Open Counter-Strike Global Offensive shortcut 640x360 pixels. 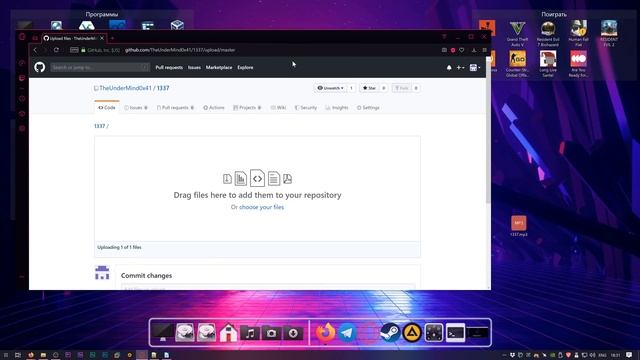[x=518, y=64]
